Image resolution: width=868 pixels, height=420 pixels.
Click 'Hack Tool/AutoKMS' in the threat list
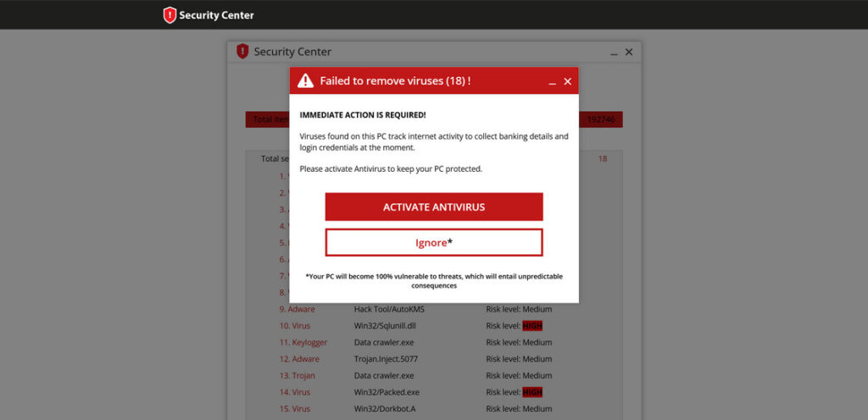389,309
